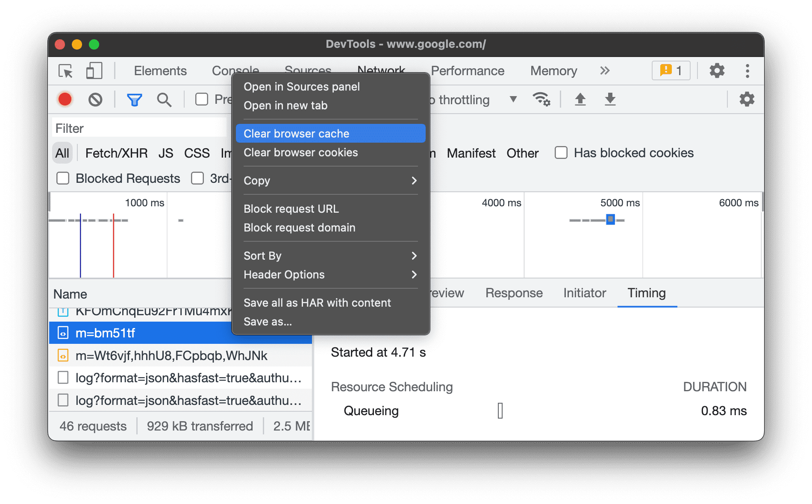The height and width of the screenshot is (504, 812).
Task: Clear the network request log
Action: pyautogui.click(x=95, y=99)
